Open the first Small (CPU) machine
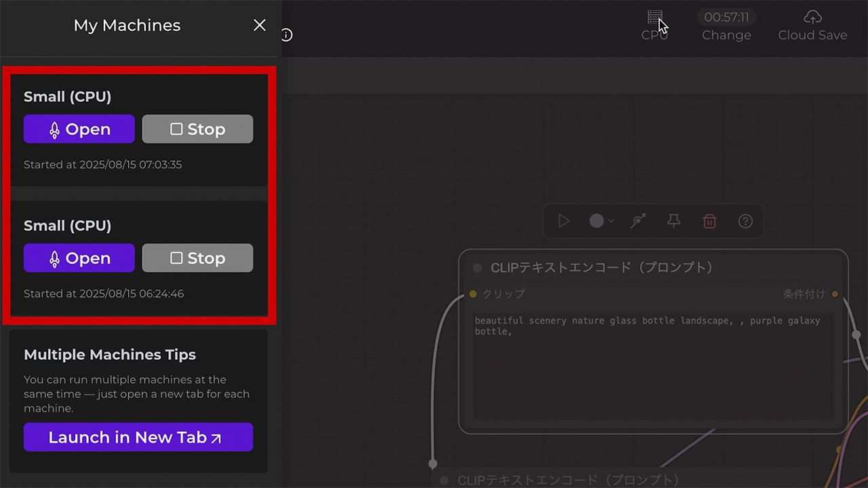The height and width of the screenshot is (488, 868). [x=79, y=129]
